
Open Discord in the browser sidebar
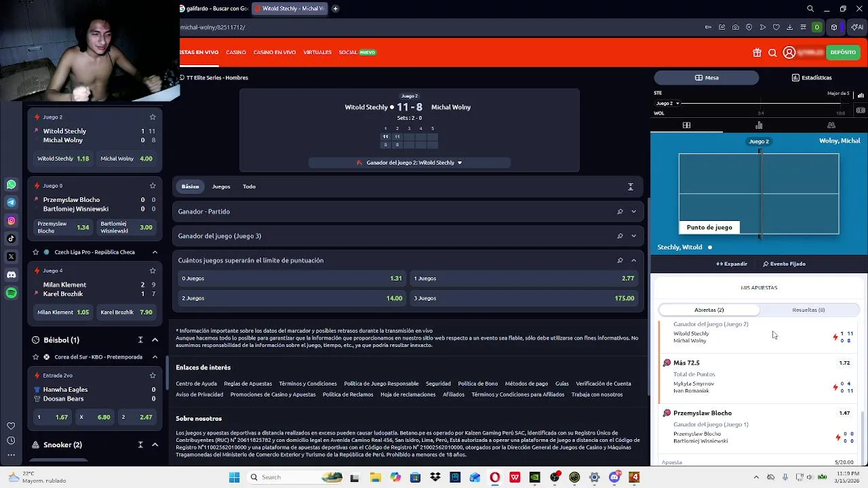point(11,274)
